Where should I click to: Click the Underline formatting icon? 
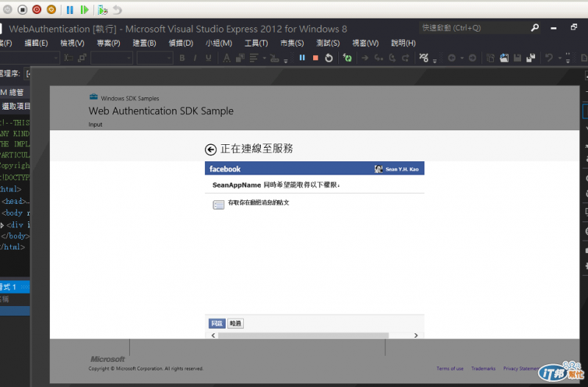coord(209,58)
